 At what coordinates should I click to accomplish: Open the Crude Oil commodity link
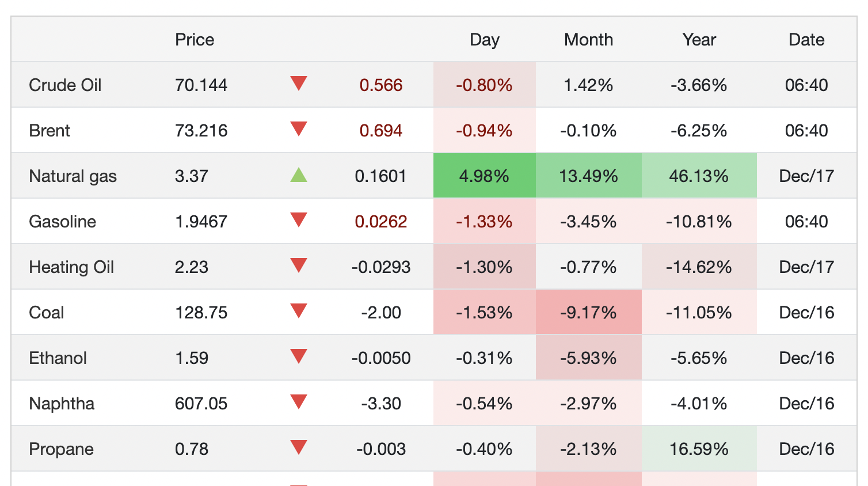coord(65,85)
